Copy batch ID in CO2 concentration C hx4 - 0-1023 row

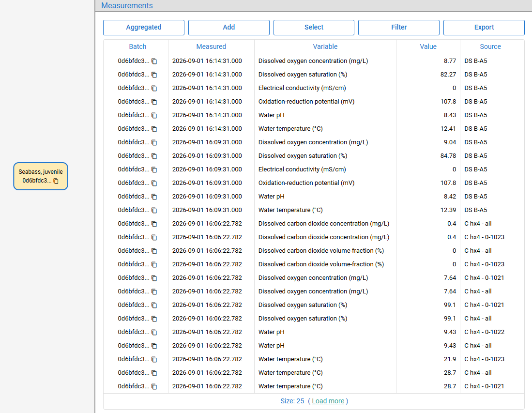point(154,238)
